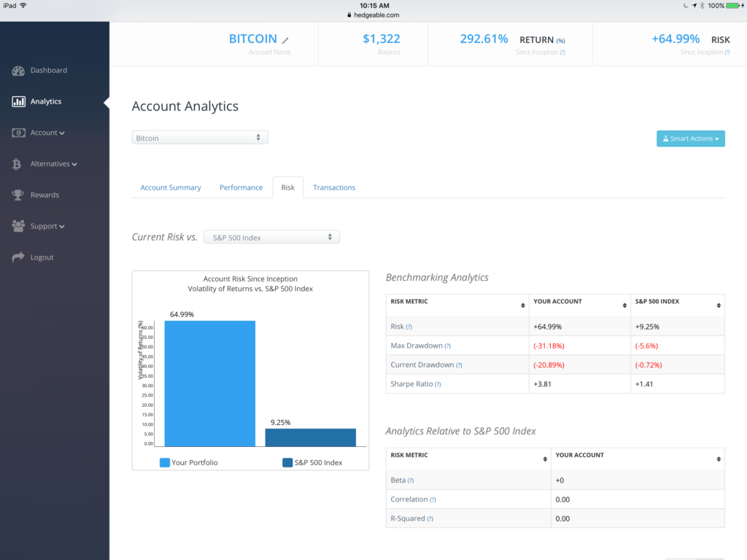
Task: Click the BITCOIN account name
Action: tap(253, 39)
